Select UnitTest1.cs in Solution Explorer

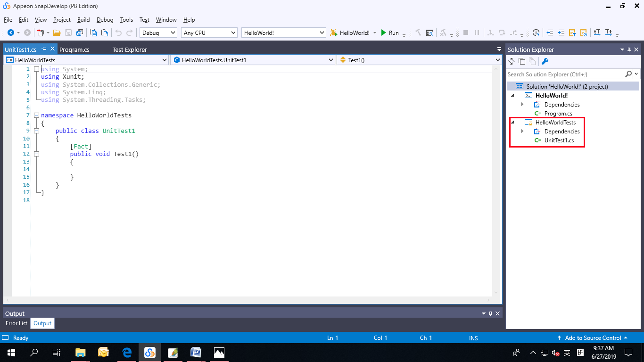click(x=559, y=140)
